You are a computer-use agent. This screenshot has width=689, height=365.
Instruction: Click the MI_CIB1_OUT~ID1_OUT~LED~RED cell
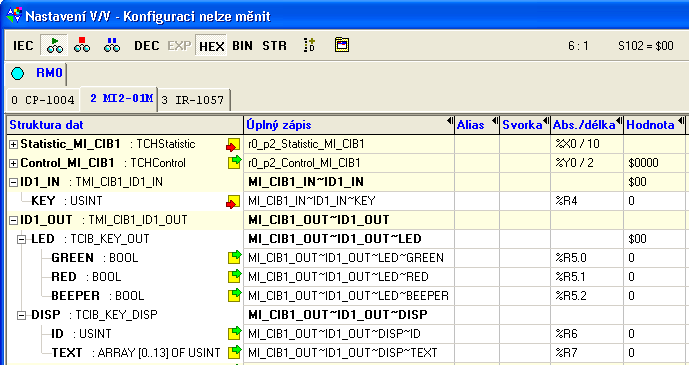tap(349, 277)
